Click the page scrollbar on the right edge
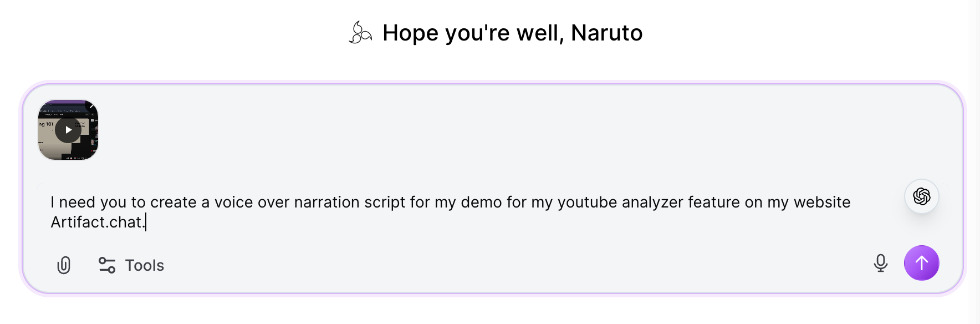This screenshot has height=324, width=980. click(x=975, y=161)
